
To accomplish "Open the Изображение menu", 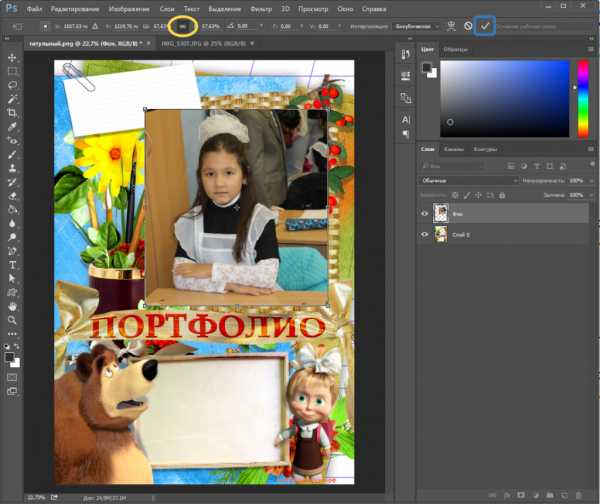I will click(129, 9).
